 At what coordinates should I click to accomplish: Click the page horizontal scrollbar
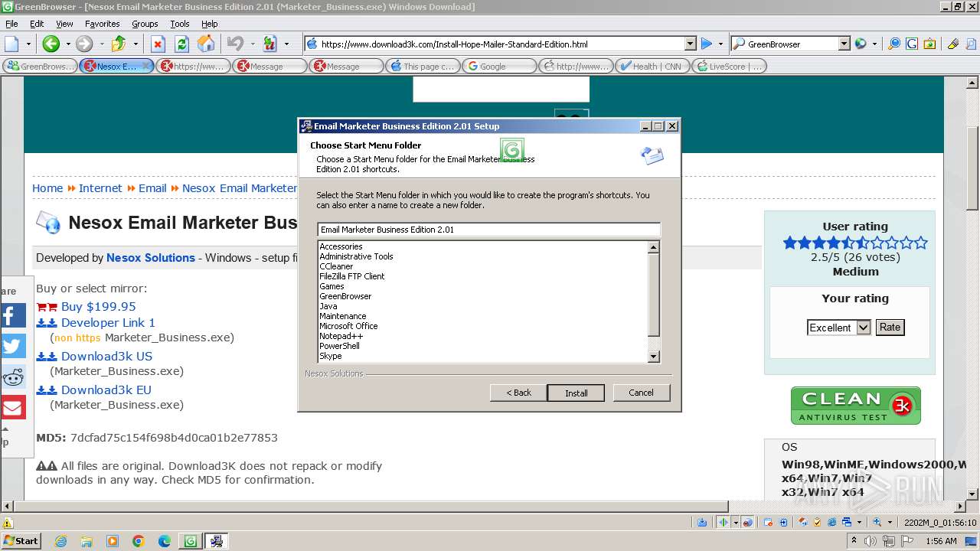[371, 506]
